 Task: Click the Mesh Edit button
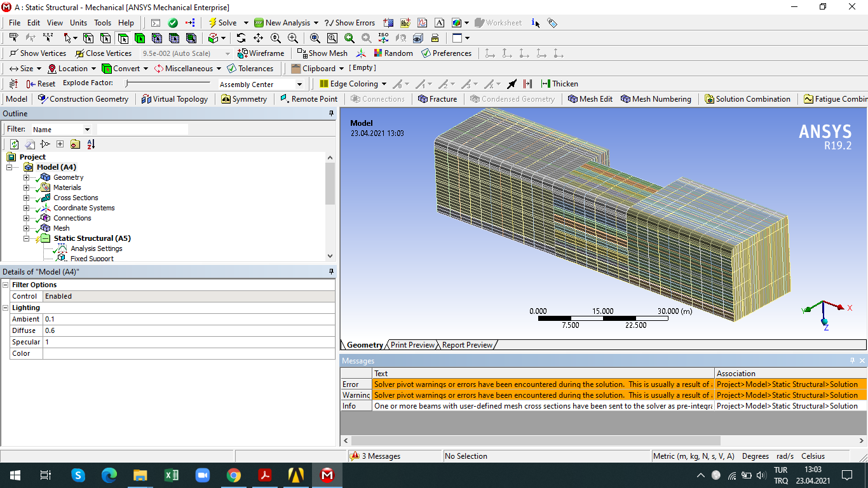pos(590,99)
